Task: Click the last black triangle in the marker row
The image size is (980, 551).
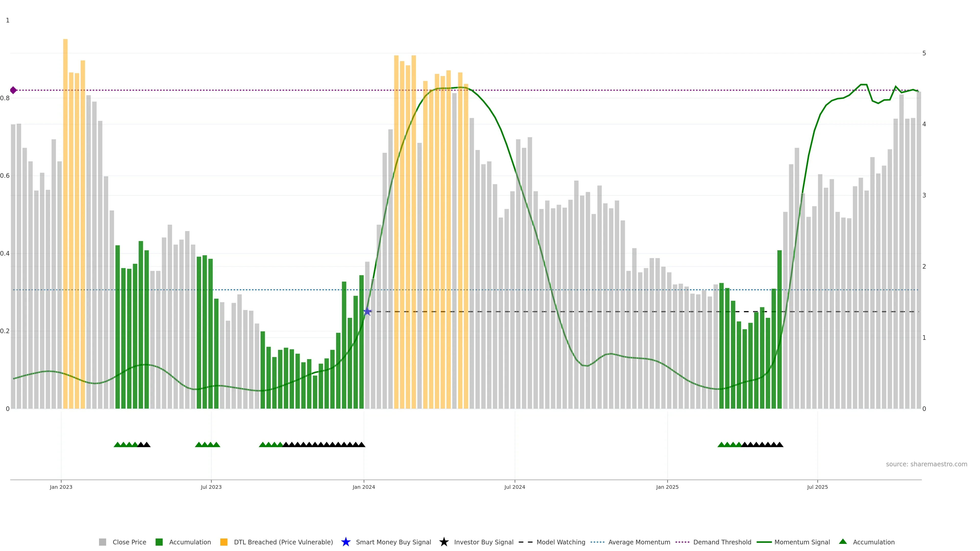Action: (x=779, y=445)
